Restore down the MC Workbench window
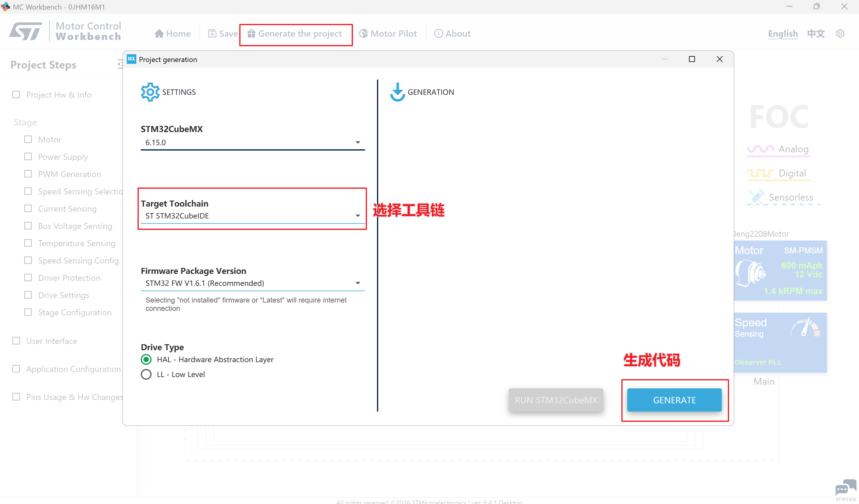This screenshot has width=859, height=504. pos(816,7)
